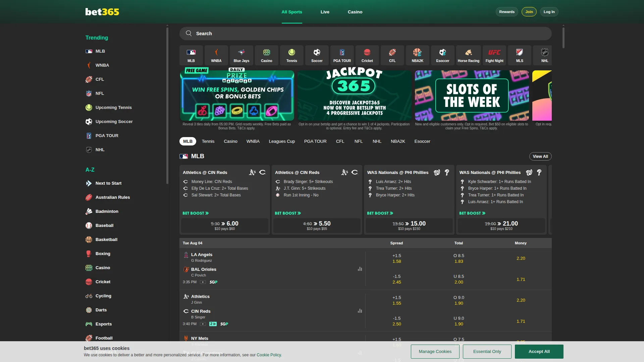The width and height of the screenshot is (644, 362).
Task: Select boosted odds 21.00 bet
Action: point(501,226)
